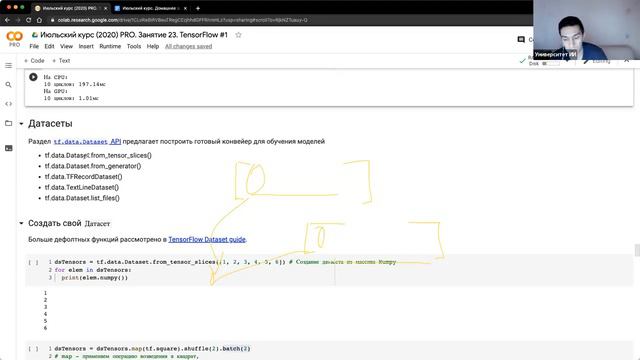Viewport: 640px width, 360px height.
Task: Open the Find and replace search icon
Action: click(x=8, y=84)
